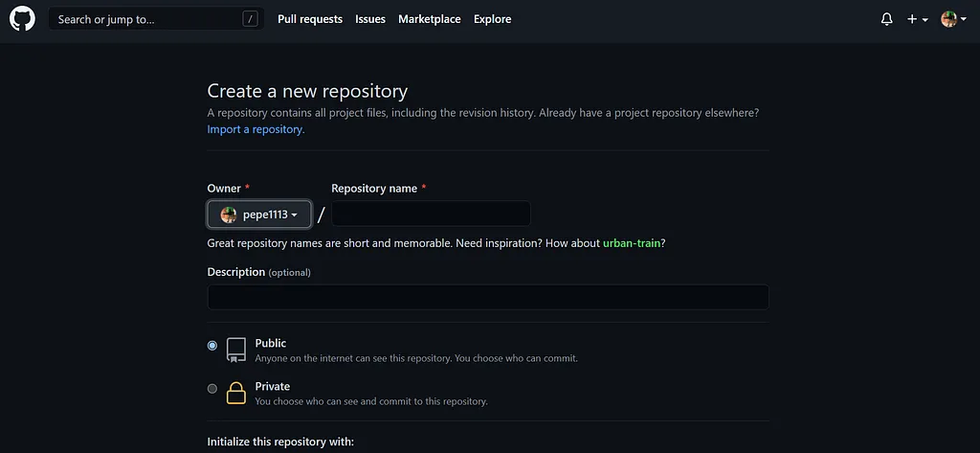Go to Issues in the navbar

click(x=370, y=19)
